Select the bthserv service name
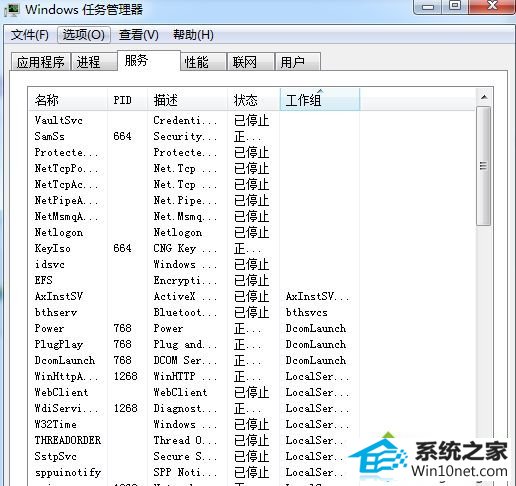 (x=56, y=312)
